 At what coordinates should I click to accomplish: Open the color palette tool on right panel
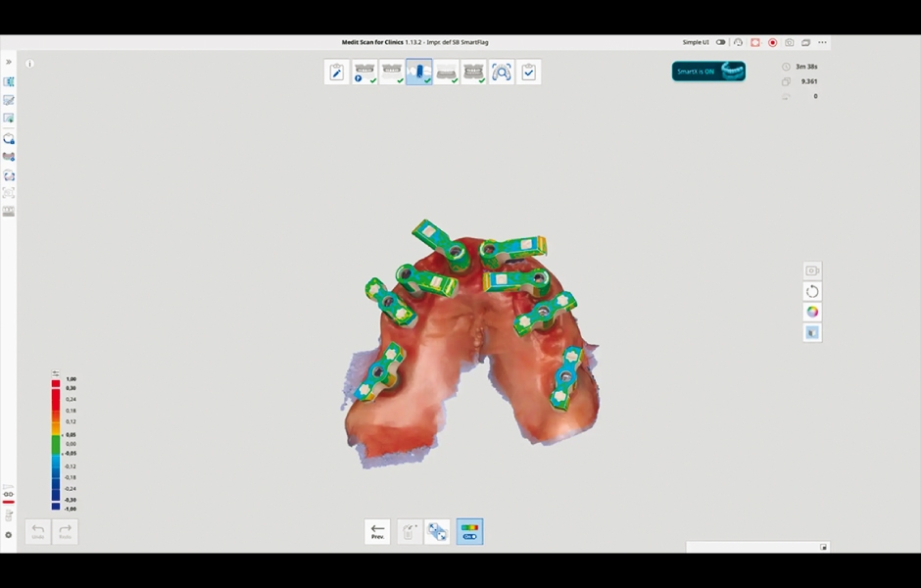coord(811,312)
